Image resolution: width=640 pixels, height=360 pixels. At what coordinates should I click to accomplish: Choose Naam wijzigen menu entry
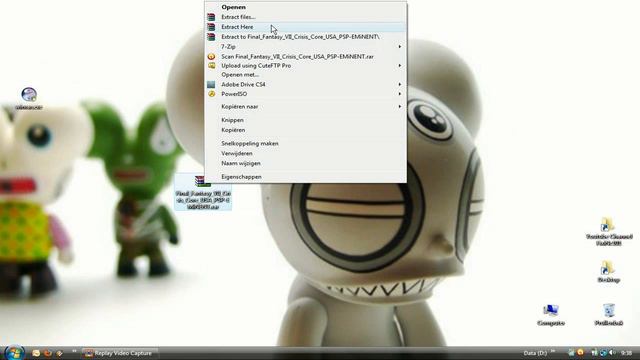pyautogui.click(x=305, y=163)
